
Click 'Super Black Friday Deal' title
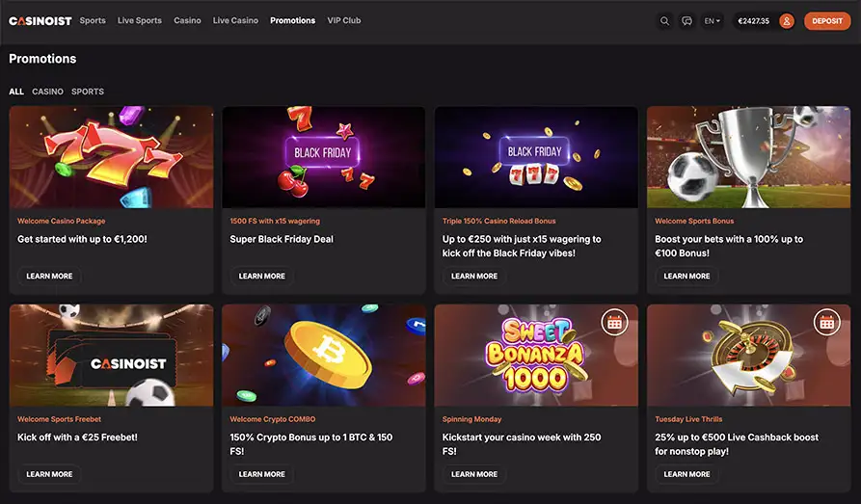coord(282,239)
